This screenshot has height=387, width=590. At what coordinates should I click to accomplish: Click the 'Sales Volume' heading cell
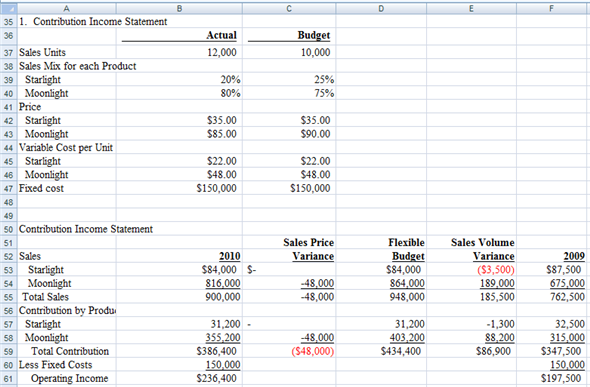click(483, 243)
